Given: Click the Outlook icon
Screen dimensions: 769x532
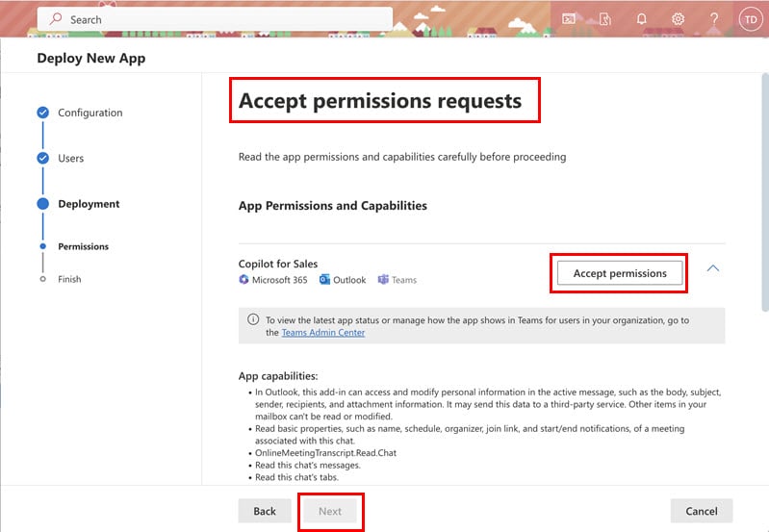Looking at the screenshot, I should [x=324, y=280].
